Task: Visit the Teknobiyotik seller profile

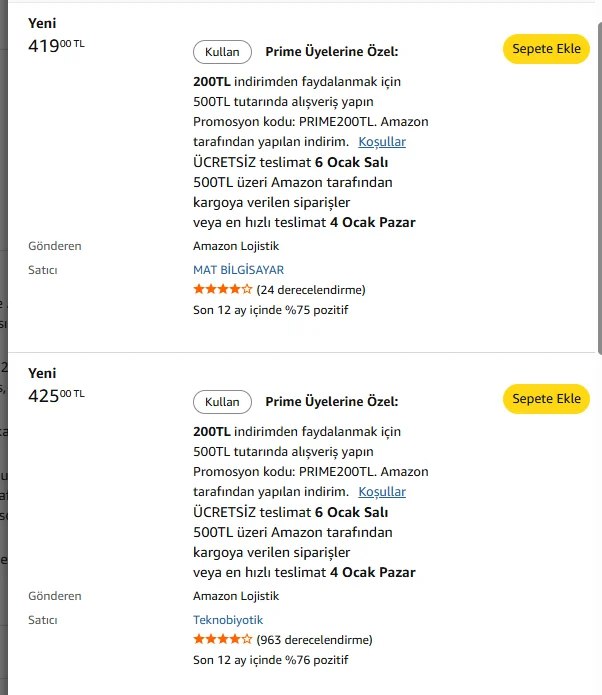Action: 228,620
